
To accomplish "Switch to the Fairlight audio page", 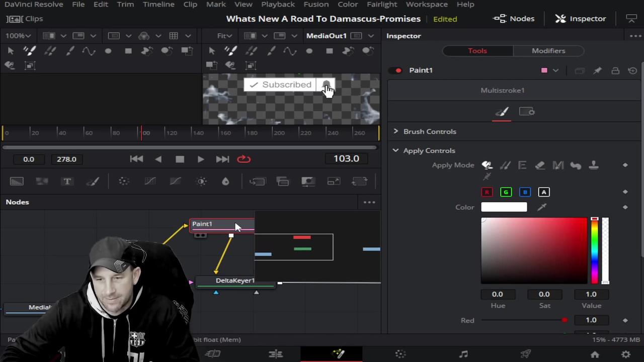I will 463,353.
